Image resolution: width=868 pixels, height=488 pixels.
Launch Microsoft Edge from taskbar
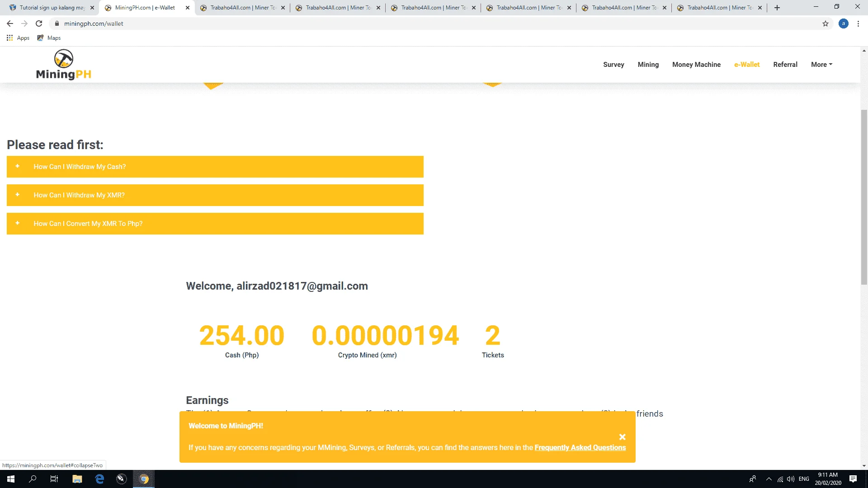click(99, 479)
